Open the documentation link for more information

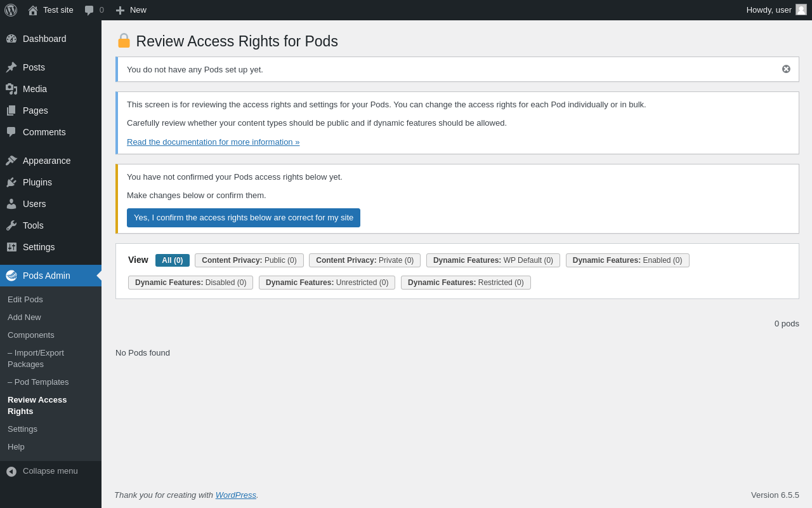point(213,142)
